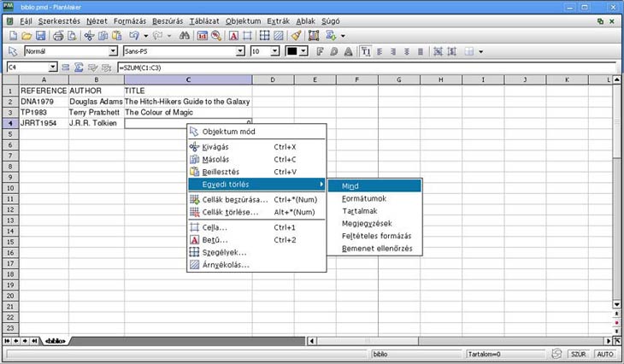
Task: Click the cell borders grid toolbar icon
Action: (x=265, y=36)
